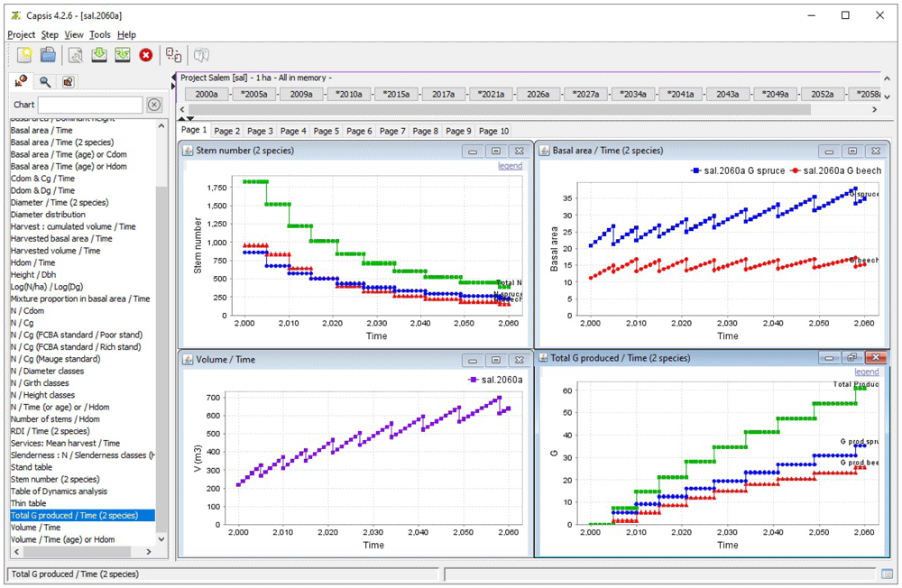Click the step timeline horizontal scrollbar
This screenshot has width=902, height=588.
(499, 109)
